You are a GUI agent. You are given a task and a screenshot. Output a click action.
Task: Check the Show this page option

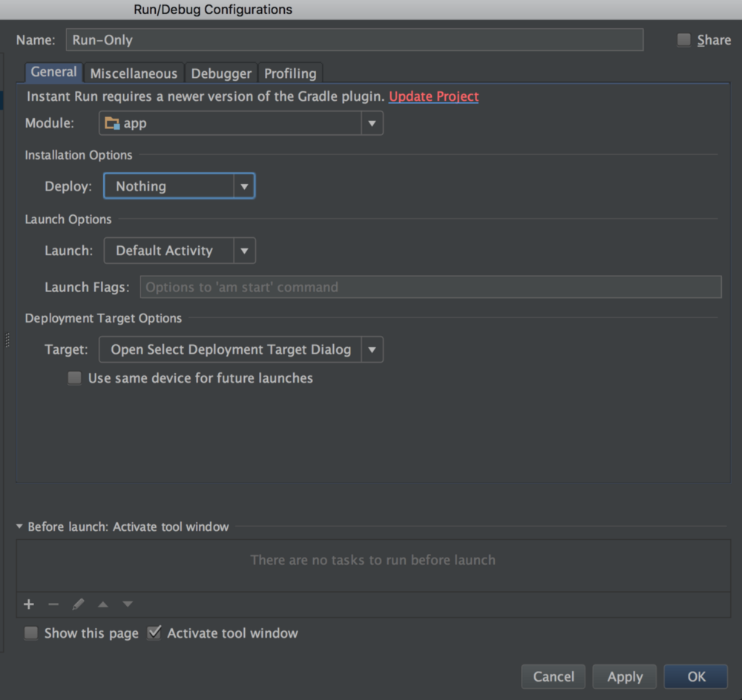click(31, 633)
